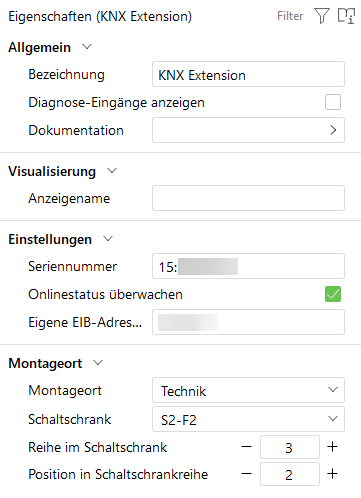Viewport: 361px width, 498px height.
Task: Click the Eigene EIB-Adres... label
Action: click(x=85, y=323)
